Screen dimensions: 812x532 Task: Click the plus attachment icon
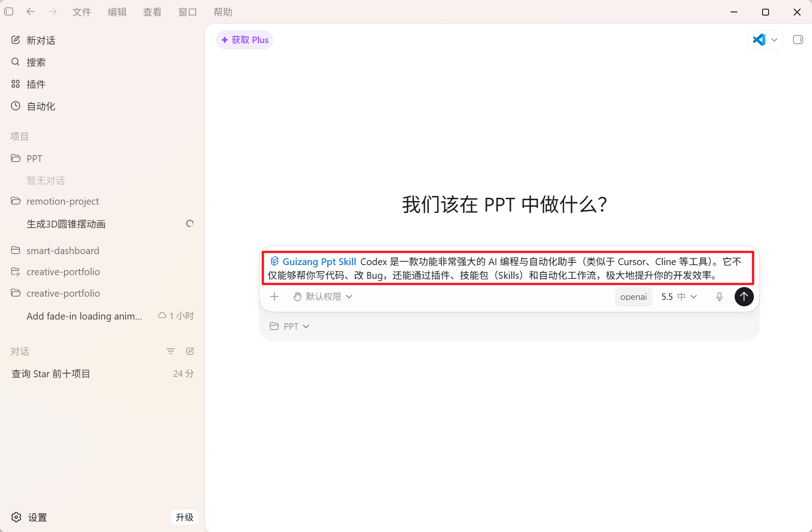[275, 297]
